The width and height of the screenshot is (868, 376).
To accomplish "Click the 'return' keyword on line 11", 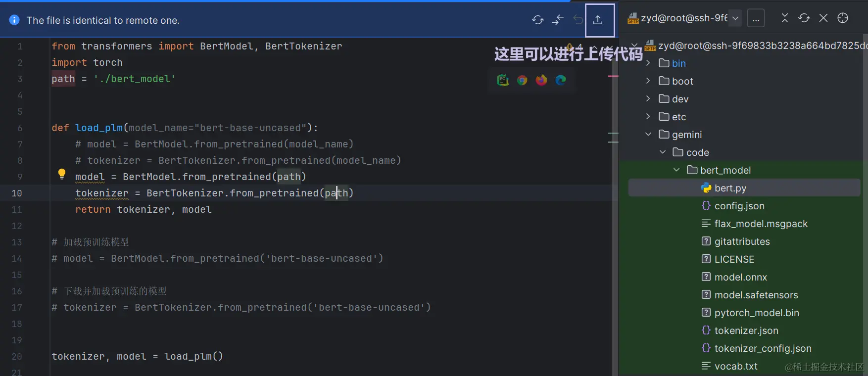I will [93, 209].
